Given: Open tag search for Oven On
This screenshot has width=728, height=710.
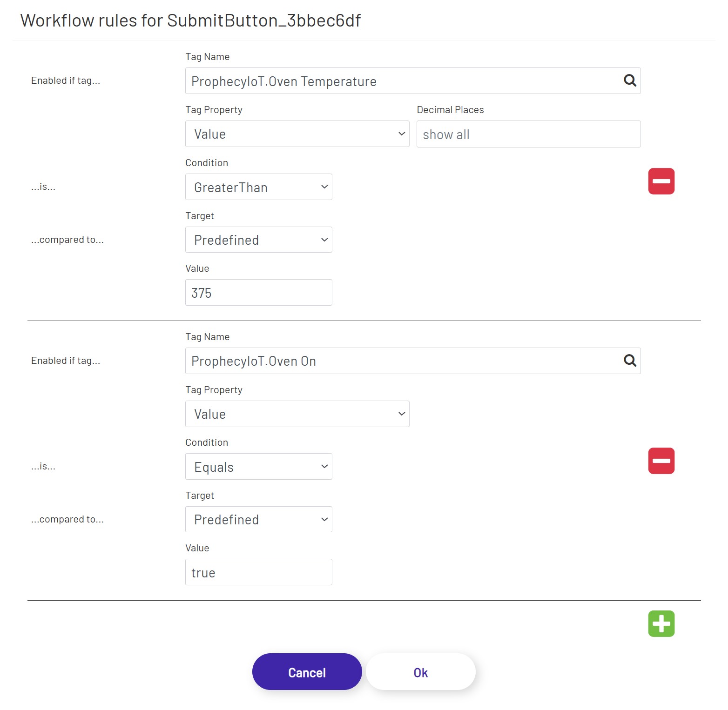Looking at the screenshot, I should pos(630,360).
